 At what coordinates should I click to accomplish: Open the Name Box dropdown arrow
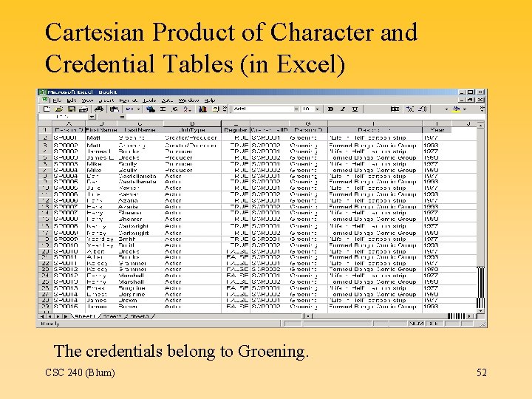tap(92, 117)
